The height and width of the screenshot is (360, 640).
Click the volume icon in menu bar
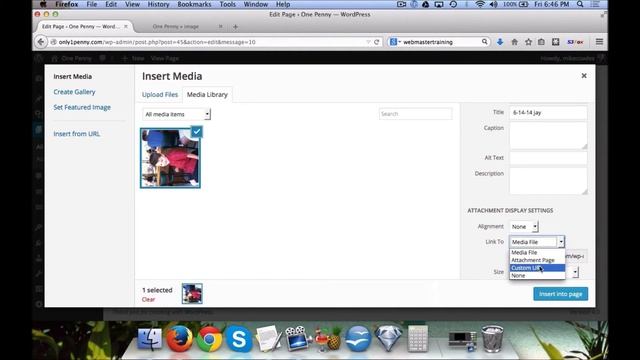click(x=493, y=4)
